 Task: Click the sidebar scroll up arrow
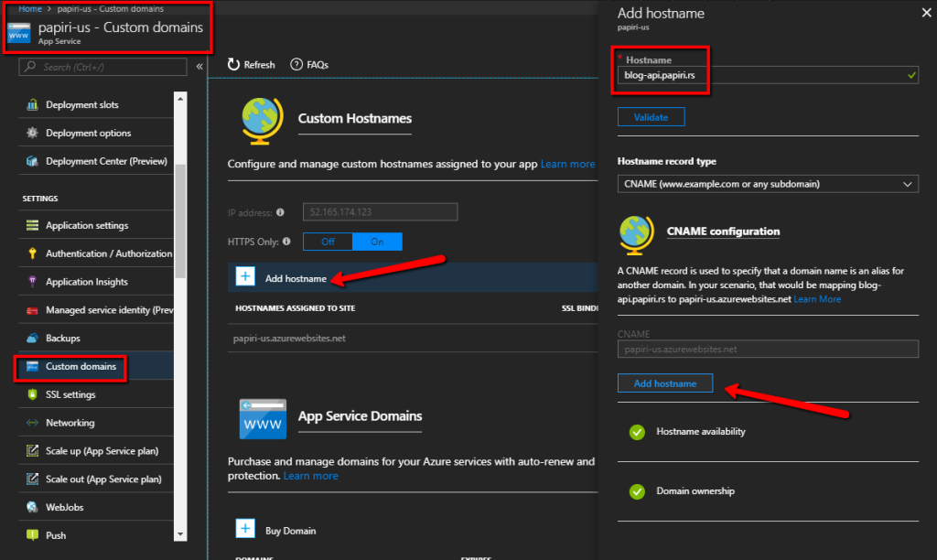point(180,99)
